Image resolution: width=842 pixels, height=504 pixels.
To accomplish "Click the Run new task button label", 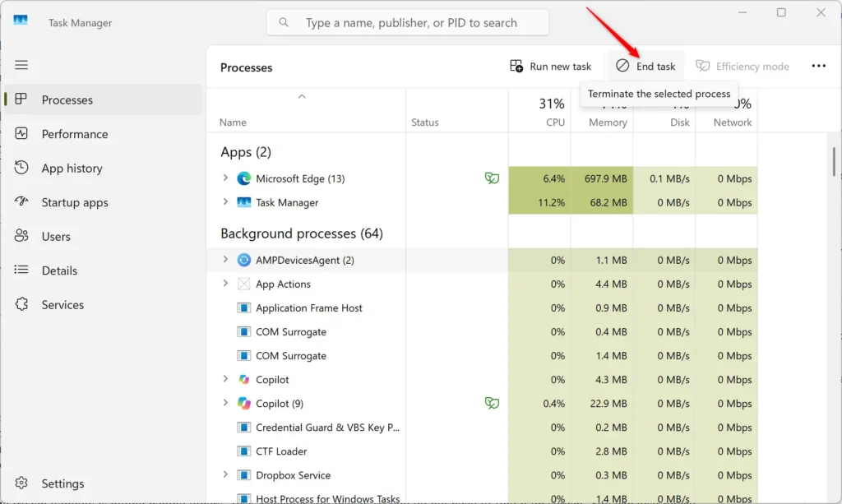I will [560, 66].
